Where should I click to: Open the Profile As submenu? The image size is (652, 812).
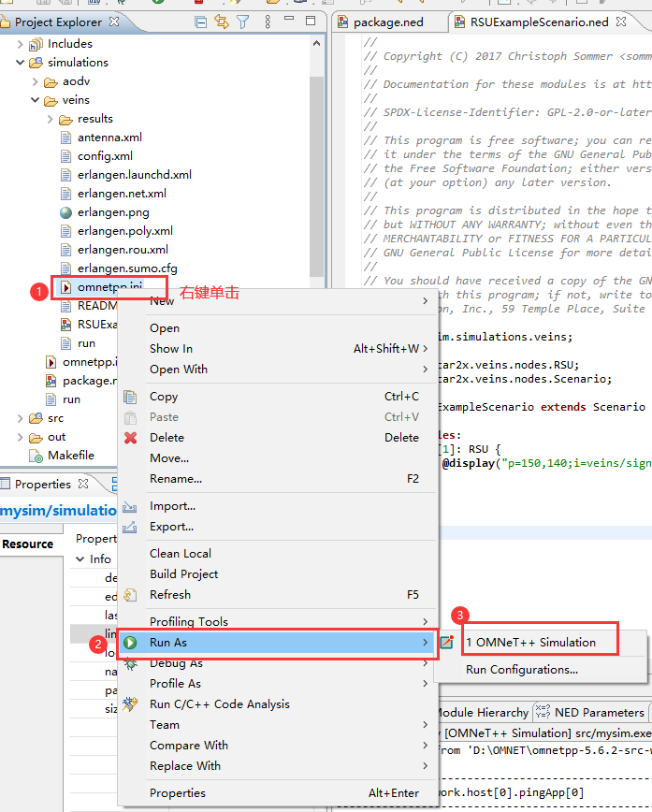coord(278,684)
